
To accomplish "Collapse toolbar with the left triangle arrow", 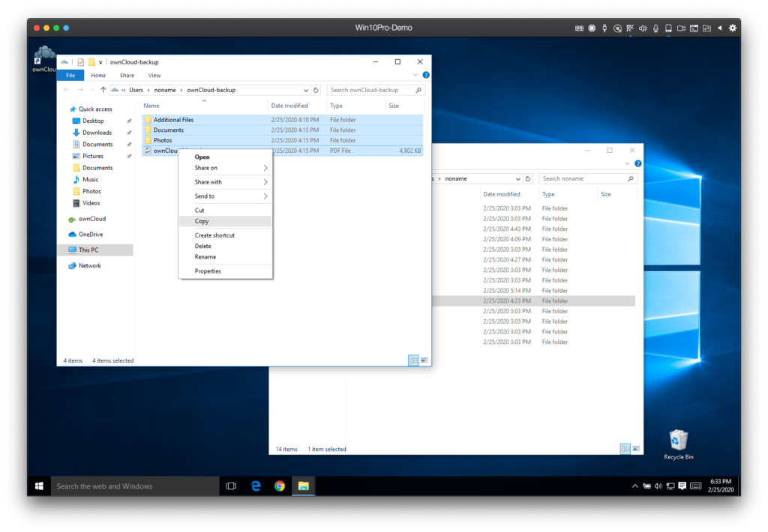I will [719, 28].
